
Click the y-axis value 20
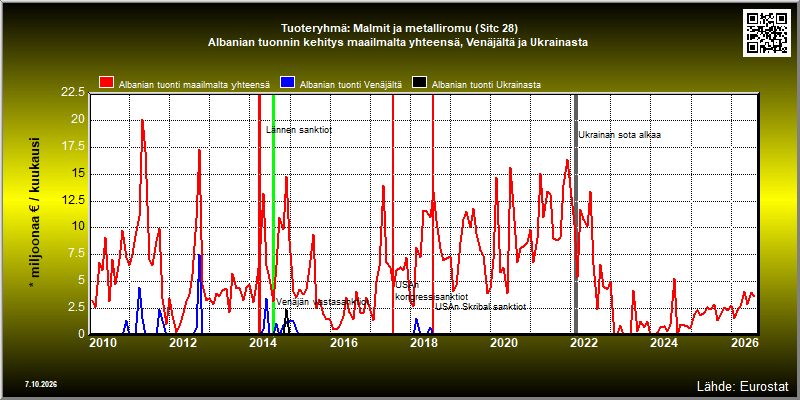(79, 120)
